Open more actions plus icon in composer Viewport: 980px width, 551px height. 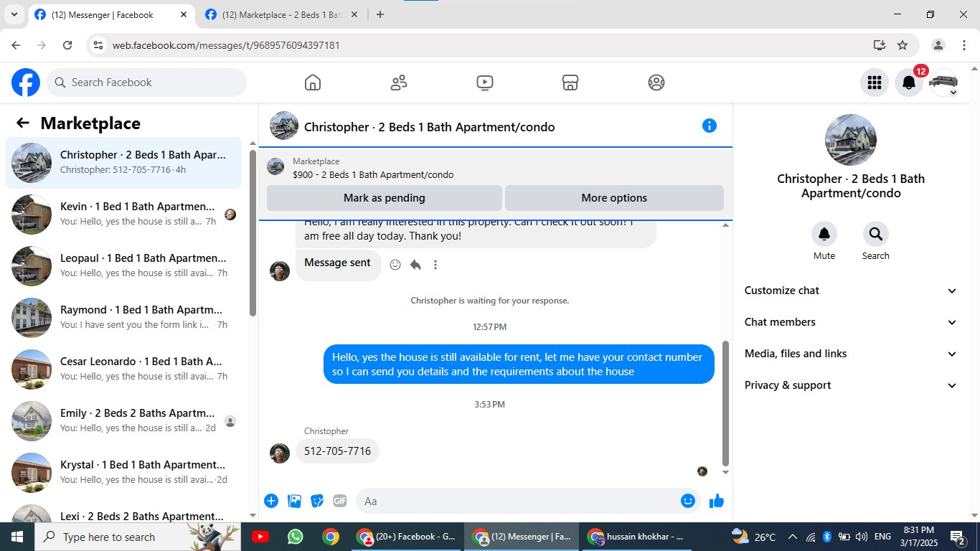coord(271,501)
